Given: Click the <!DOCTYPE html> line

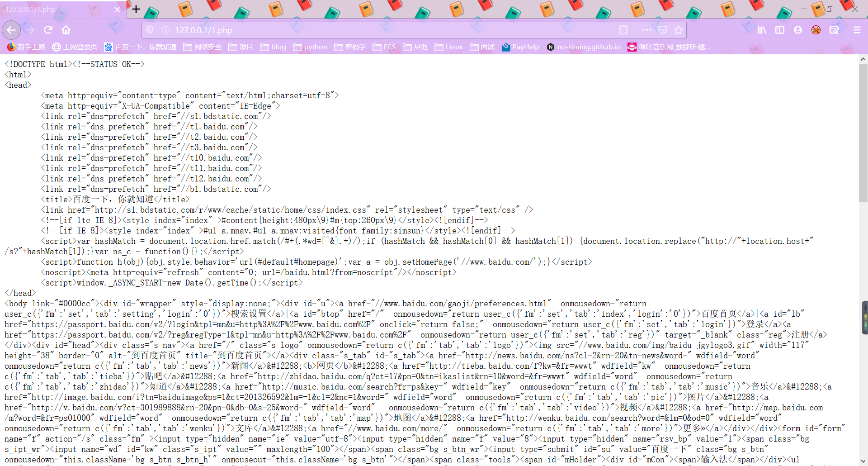Looking at the screenshot, I should (75, 64).
